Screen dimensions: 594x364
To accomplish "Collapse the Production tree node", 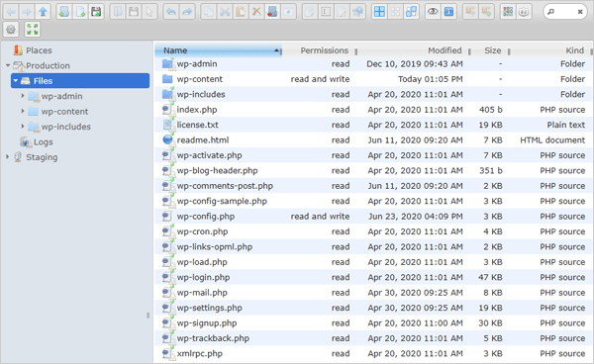I will [8, 65].
